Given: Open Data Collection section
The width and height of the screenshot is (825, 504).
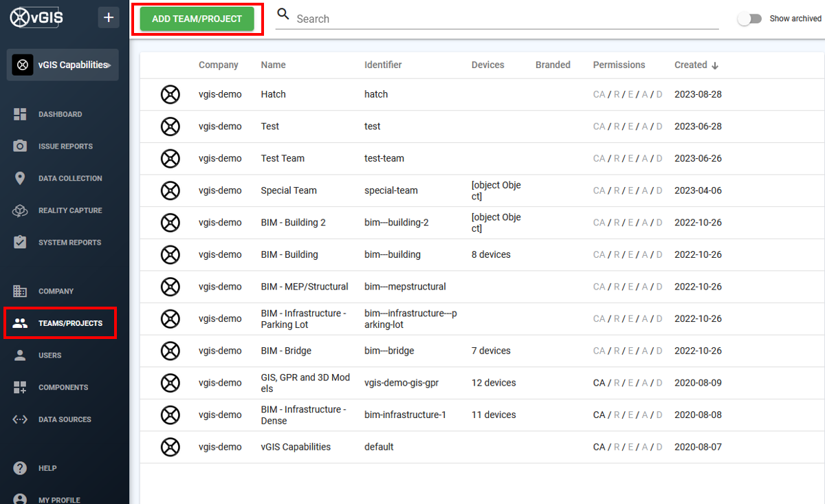Looking at the screenshot, I should tap(70, 178).
